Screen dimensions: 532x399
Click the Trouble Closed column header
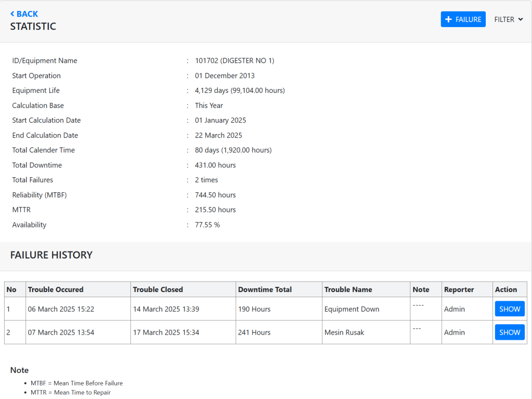[158, 289]
